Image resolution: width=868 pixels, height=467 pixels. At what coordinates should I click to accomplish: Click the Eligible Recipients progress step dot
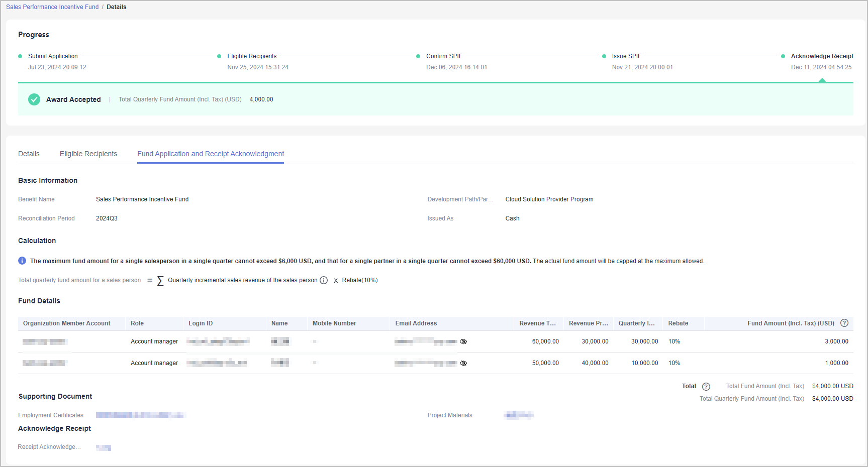coord(219,56)
